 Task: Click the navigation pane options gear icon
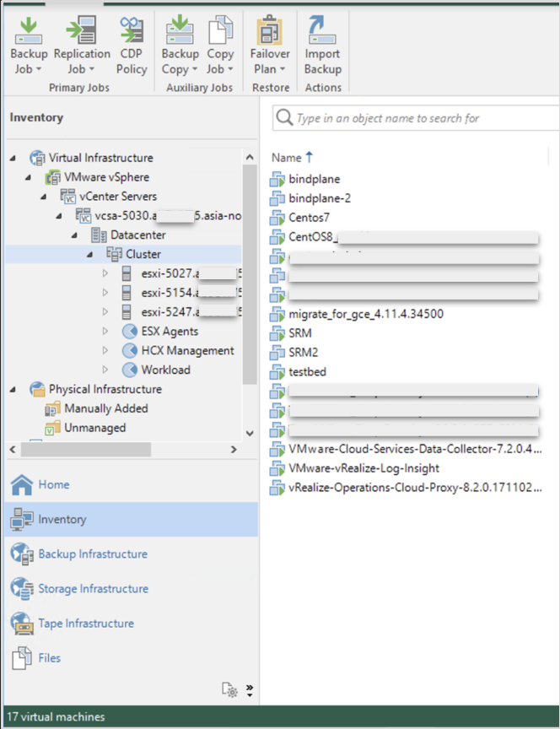coord(229,689)
